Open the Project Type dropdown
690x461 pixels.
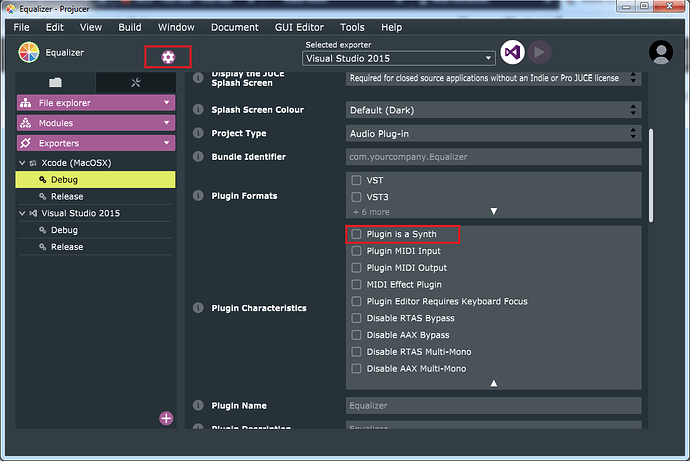pos(493,134)
